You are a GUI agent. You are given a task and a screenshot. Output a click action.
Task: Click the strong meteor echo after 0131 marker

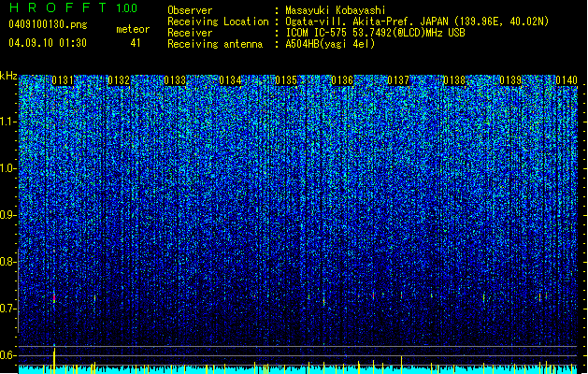[54, 298]
